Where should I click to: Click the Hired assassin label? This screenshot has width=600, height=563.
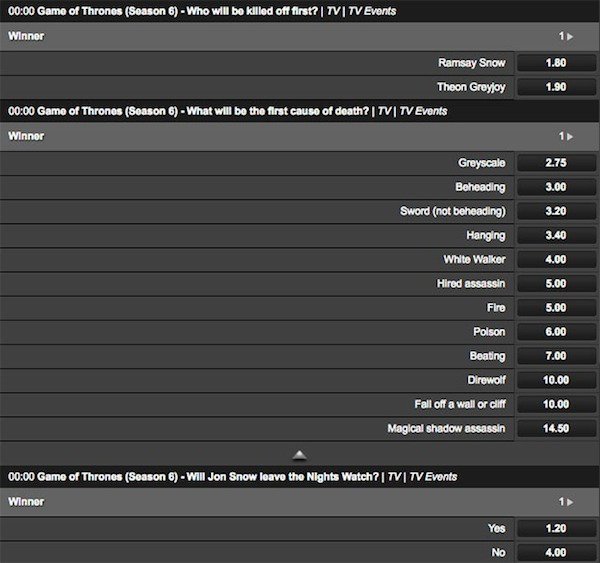(471, 283)
